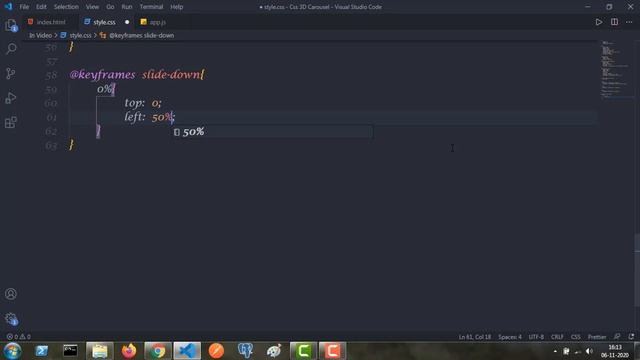Switch to the style.css tab
This screenshot has height=360, width=640.
point(104,22)
